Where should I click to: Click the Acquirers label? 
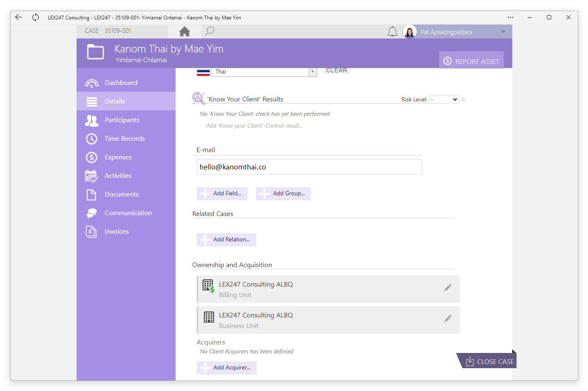pos(211,342)
